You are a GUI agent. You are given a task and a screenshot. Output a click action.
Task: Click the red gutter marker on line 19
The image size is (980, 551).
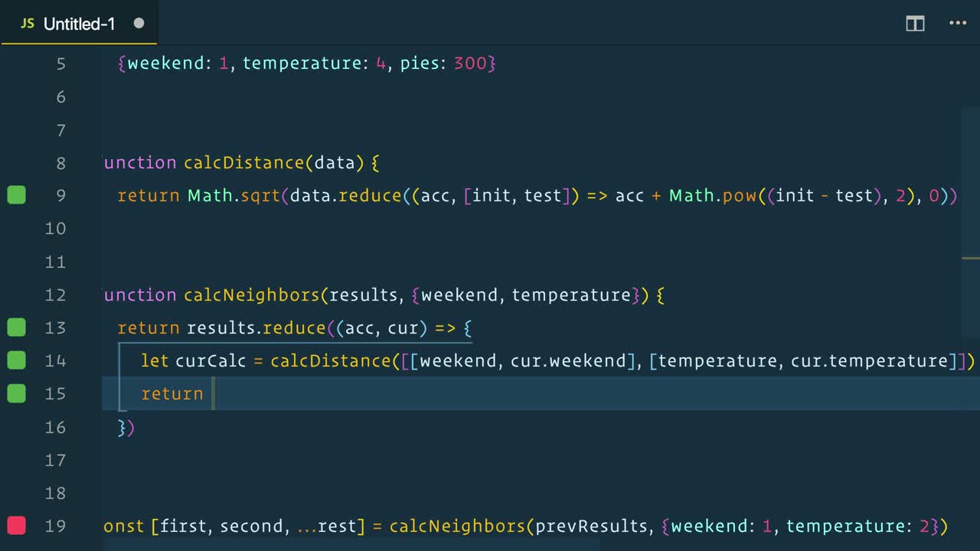click(x=16, y=526)
